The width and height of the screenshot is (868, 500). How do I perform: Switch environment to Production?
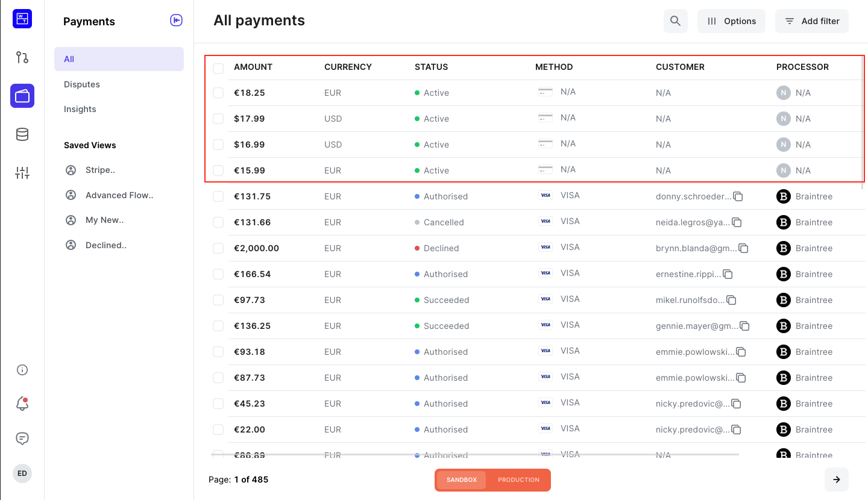pos(518,480)
